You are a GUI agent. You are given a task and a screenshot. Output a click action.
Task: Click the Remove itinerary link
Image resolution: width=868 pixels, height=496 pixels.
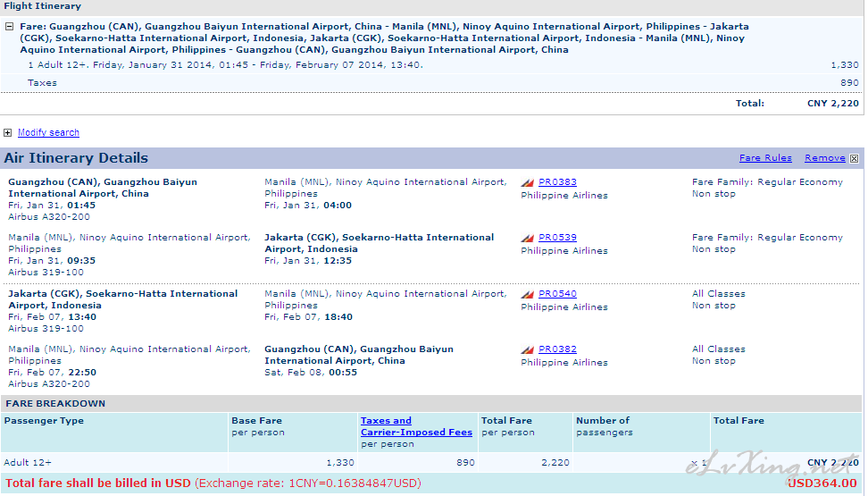pyautogui.click(x=825, y=158)
